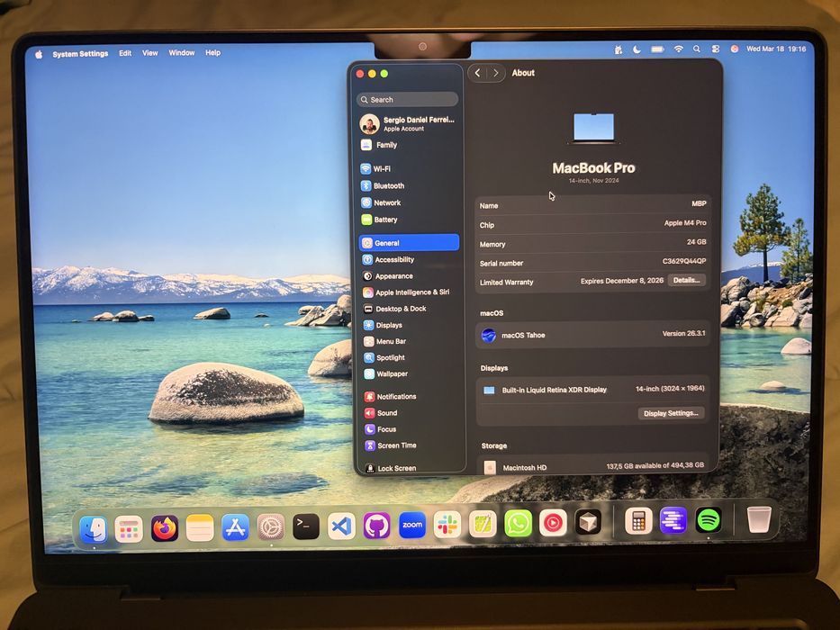Open the Window menu
840x630 pixels.
pyautogui.click(x=182, y=52)
